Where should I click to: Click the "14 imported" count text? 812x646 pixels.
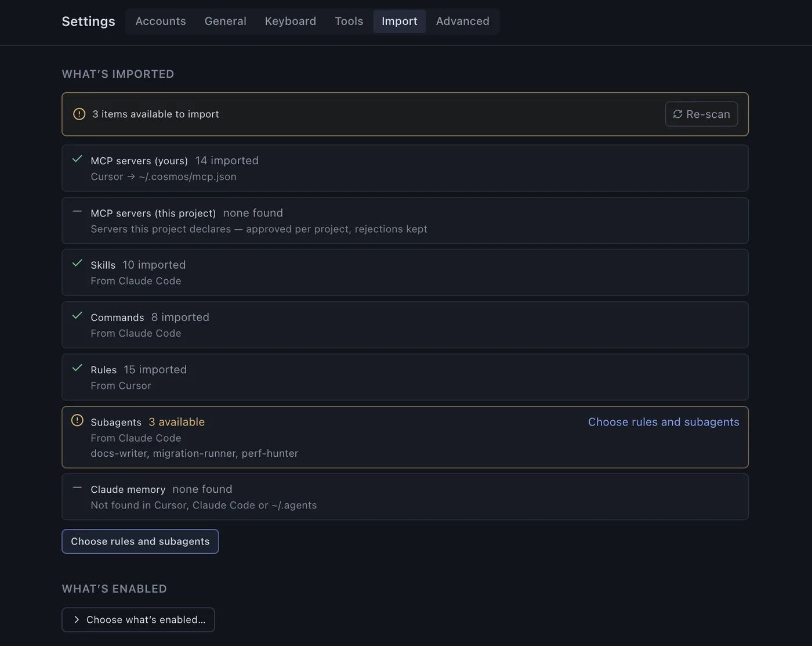tap(227, 161)
